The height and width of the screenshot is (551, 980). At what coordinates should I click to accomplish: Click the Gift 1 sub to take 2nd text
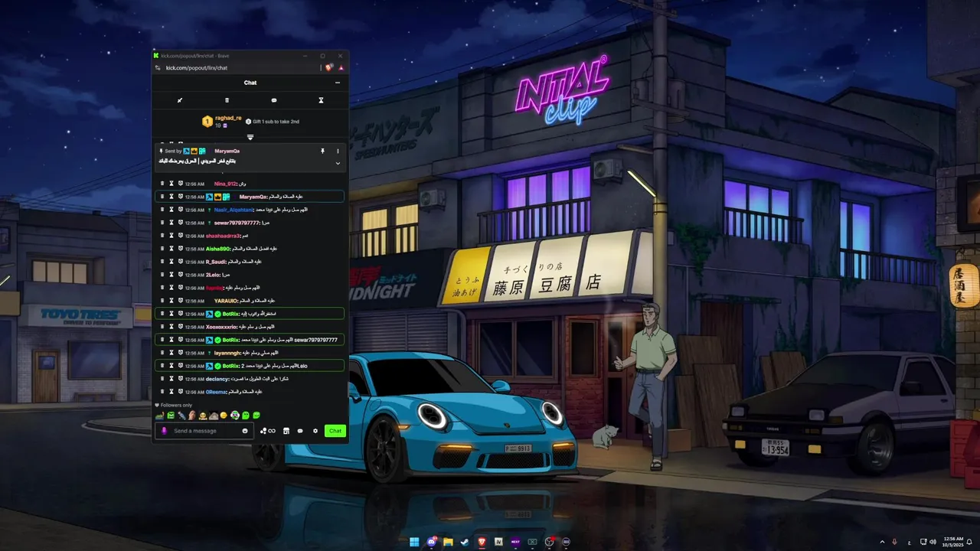[x=276, y=122]
